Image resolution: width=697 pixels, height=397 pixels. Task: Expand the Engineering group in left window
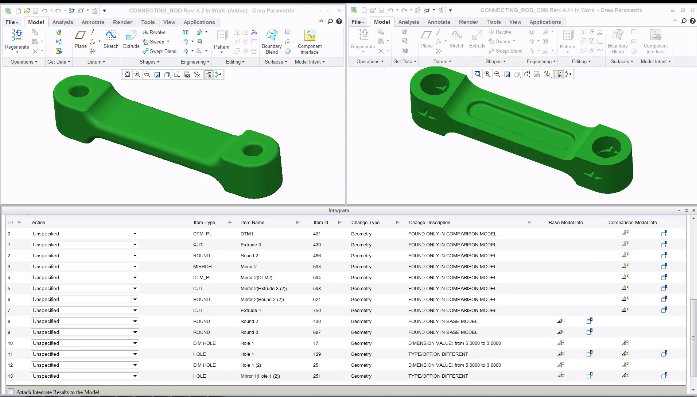195,62
